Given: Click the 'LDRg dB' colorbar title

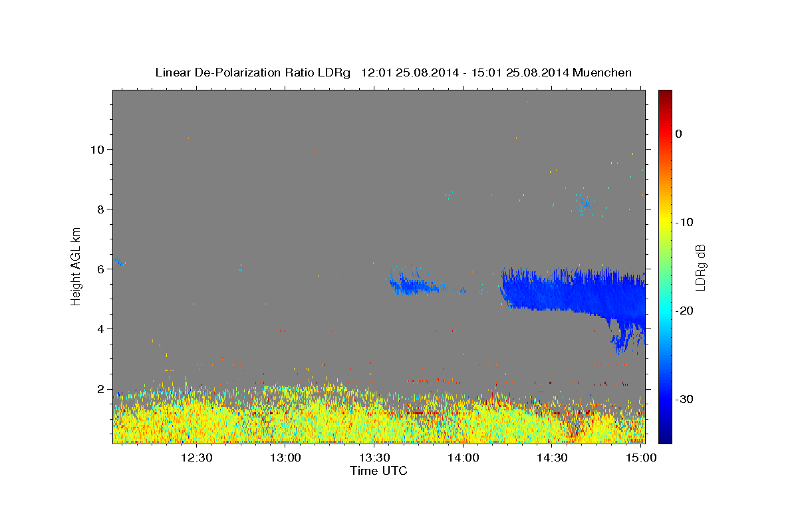Looking at the screenshot, I should [x=700, y=267].
